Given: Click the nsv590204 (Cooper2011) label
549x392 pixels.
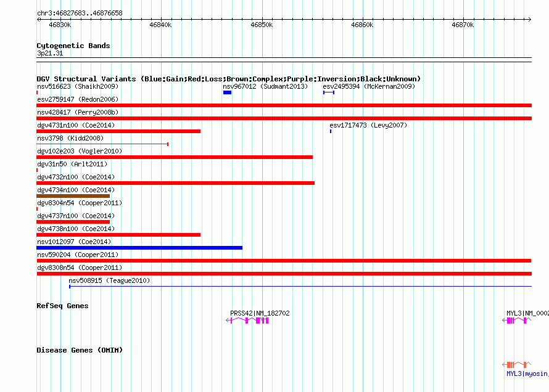Looking at the screenshot, I should point(78,255).
